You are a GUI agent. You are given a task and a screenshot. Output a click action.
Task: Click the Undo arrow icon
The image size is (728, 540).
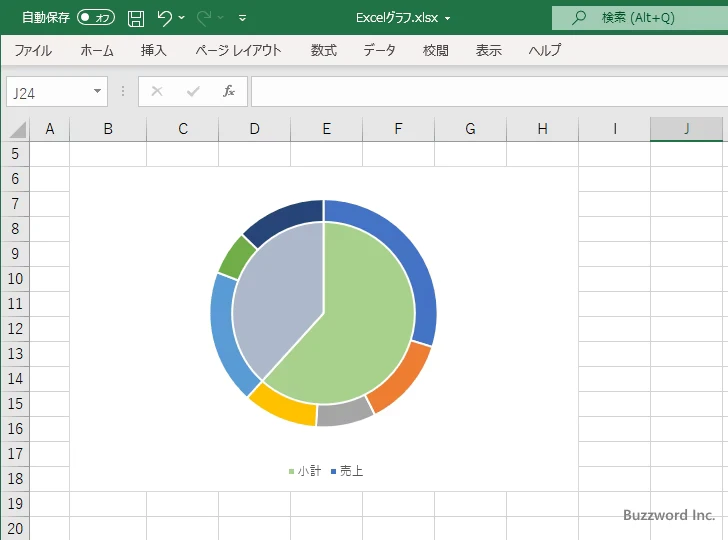pyautogui.click(x=164, y=18)
